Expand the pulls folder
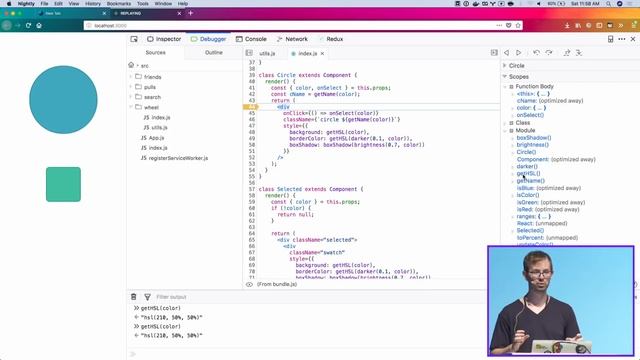This screenshot has height=360, width=640. pyautogui.click(x=131, y=87)
